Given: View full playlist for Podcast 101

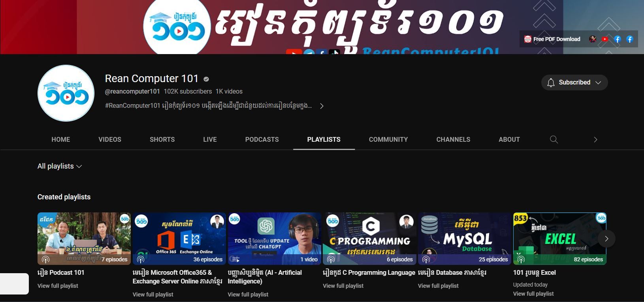Looking at the screenshot, I should [x=58, y=286].
